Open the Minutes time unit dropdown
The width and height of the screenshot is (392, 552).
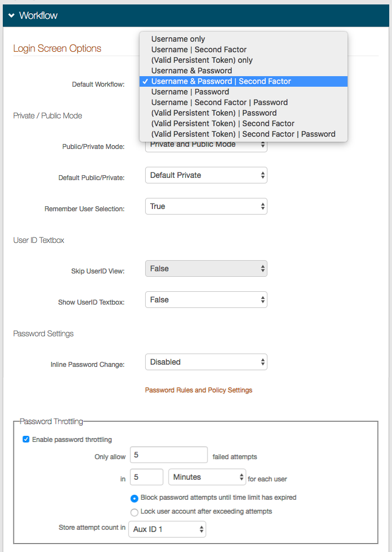click(x=207, y=477)
